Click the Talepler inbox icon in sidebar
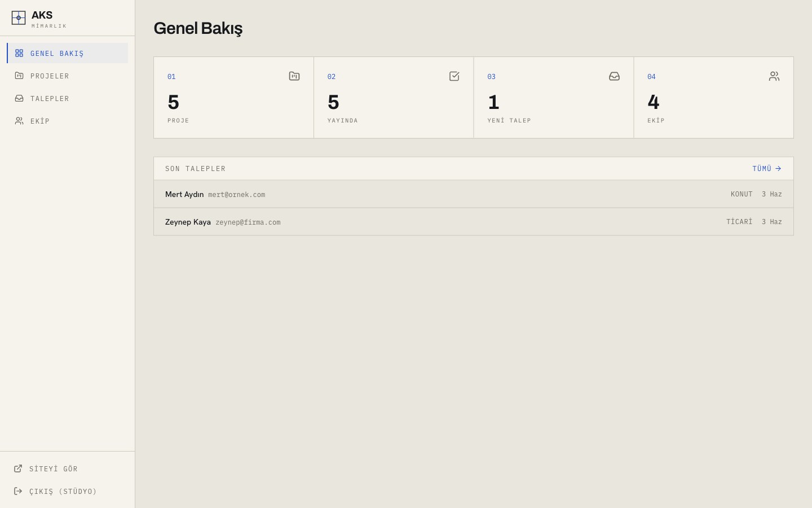The height and width of the screenshot is (508, 812). [x=19, y=98]
